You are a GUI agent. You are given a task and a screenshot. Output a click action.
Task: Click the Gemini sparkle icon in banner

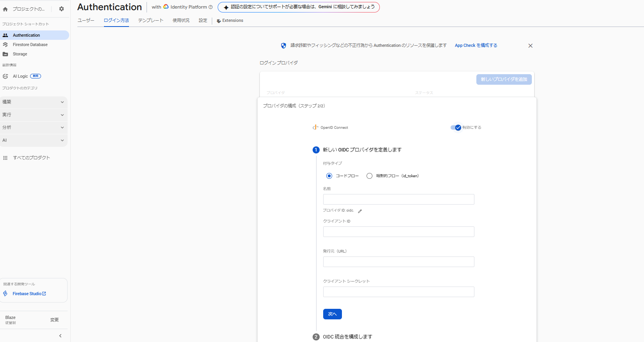[226, 7]
